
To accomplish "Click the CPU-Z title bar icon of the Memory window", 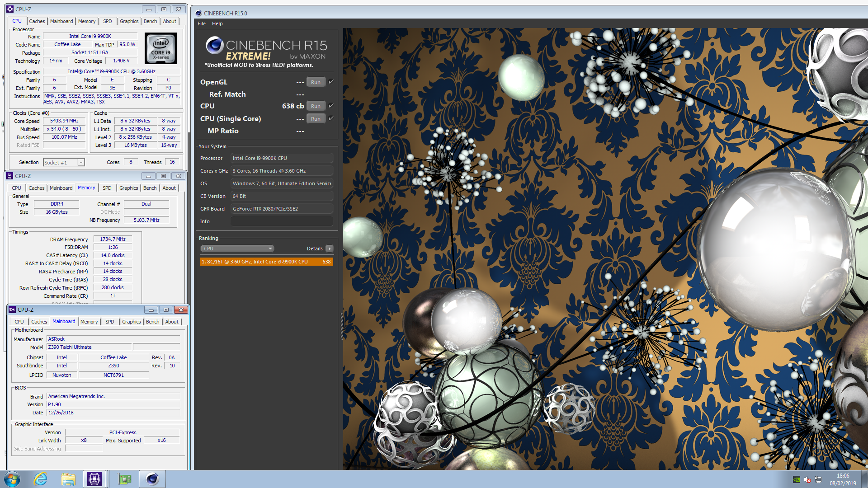I will pyautogui.click(x=9, y=176).
